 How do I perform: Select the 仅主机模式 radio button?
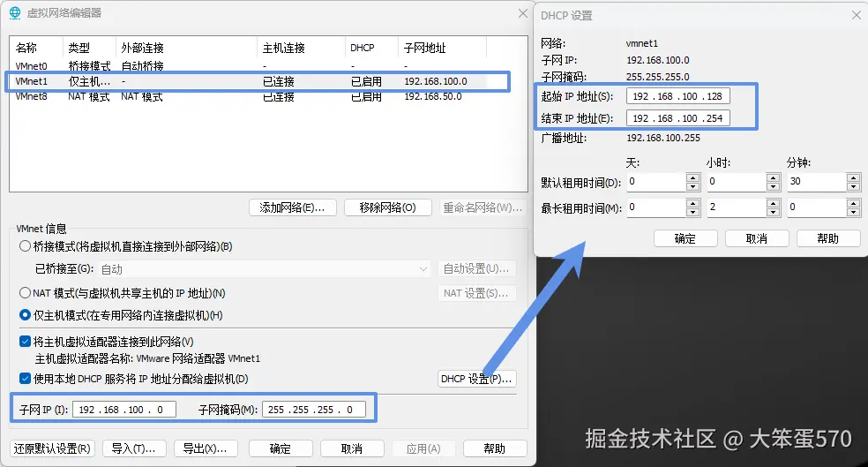(x=25, y=315)
